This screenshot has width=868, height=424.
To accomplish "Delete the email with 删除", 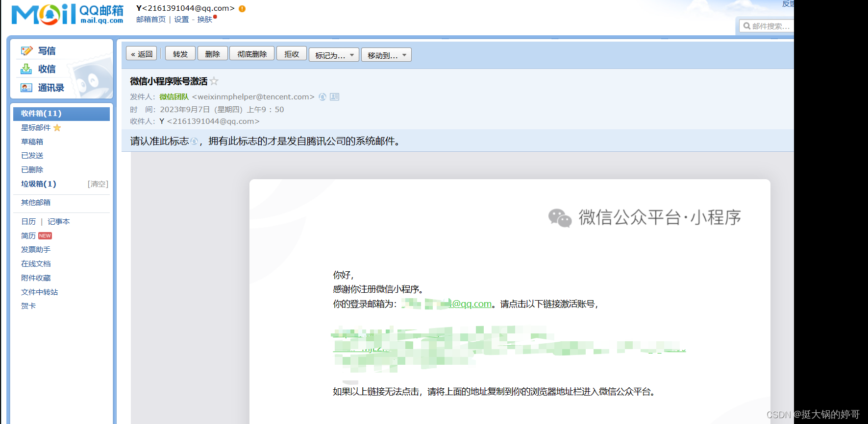I will (x=213, y=54).
